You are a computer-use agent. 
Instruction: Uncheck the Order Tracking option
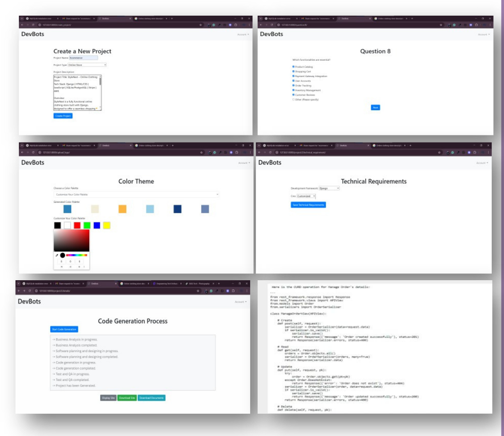coord(294,85)
